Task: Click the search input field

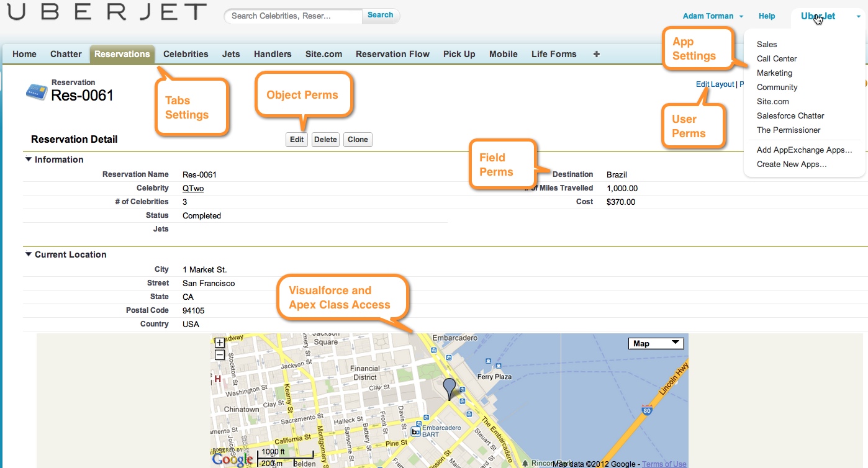Action: point(293,16)
